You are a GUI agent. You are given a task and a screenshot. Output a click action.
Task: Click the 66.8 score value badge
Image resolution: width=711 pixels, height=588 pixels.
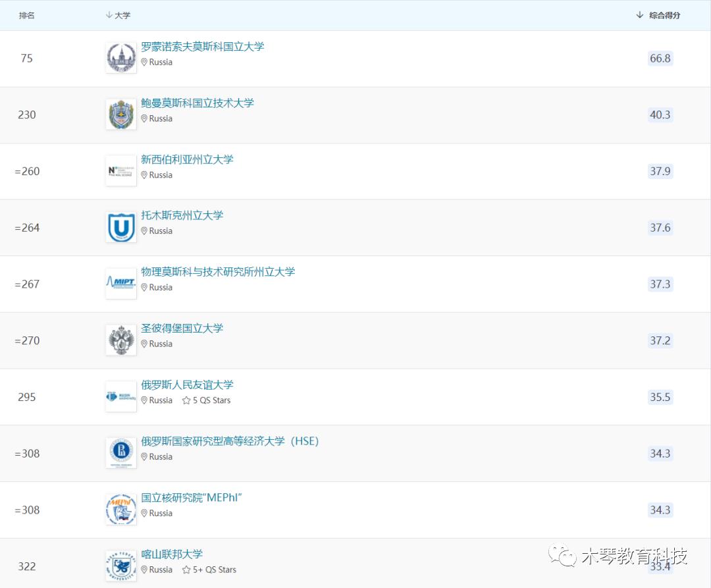pyautogui.click(x=660, y=58)
